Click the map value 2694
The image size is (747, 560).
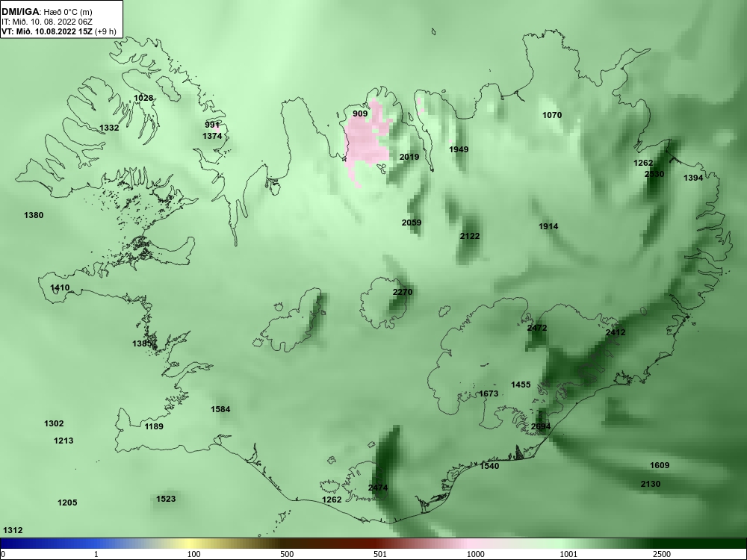point(541,426)
